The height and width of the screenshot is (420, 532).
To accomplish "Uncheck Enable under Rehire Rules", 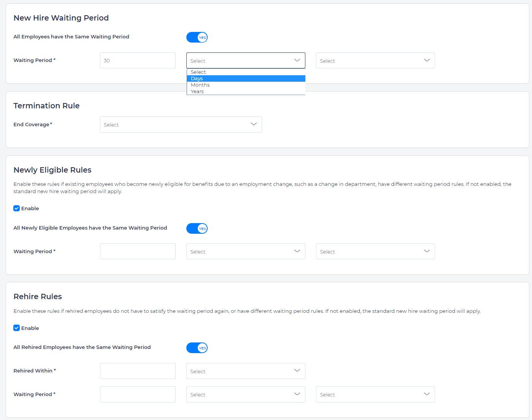I will [x=17, y=328].
